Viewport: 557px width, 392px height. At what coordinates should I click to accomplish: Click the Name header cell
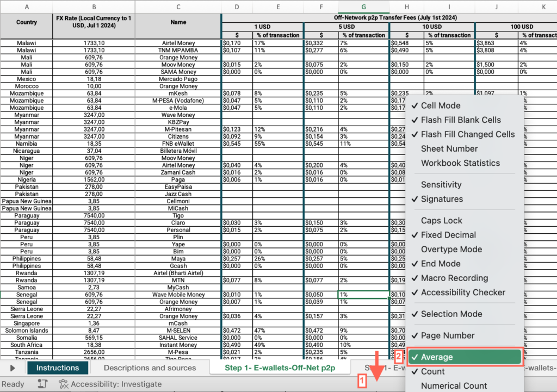[178, 26]
